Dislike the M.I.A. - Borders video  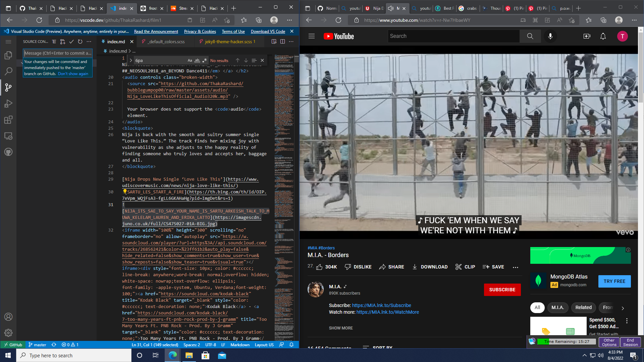[x=358, y=267]
